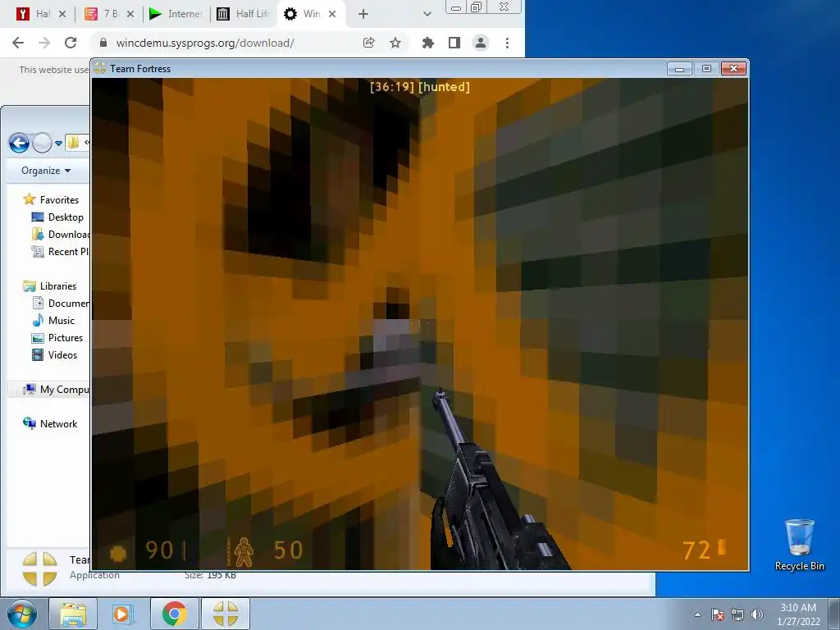
Task: Open Videos library in sidebar
Action: click(55, 354)
